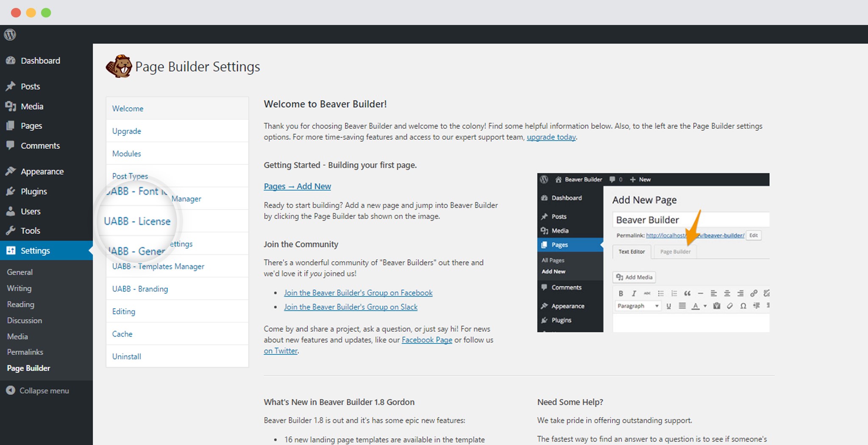The image size is (868, 445).
Task: Click the Media sidebar icon
Action: [11, 106]
